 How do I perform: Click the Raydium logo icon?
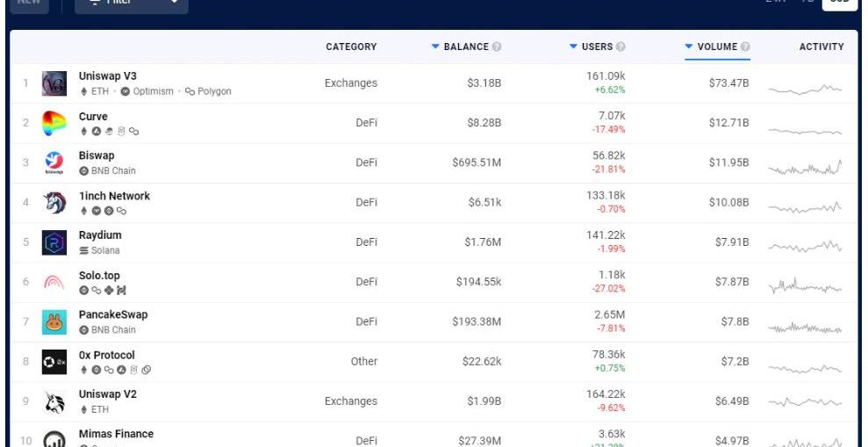click(54, 242)
